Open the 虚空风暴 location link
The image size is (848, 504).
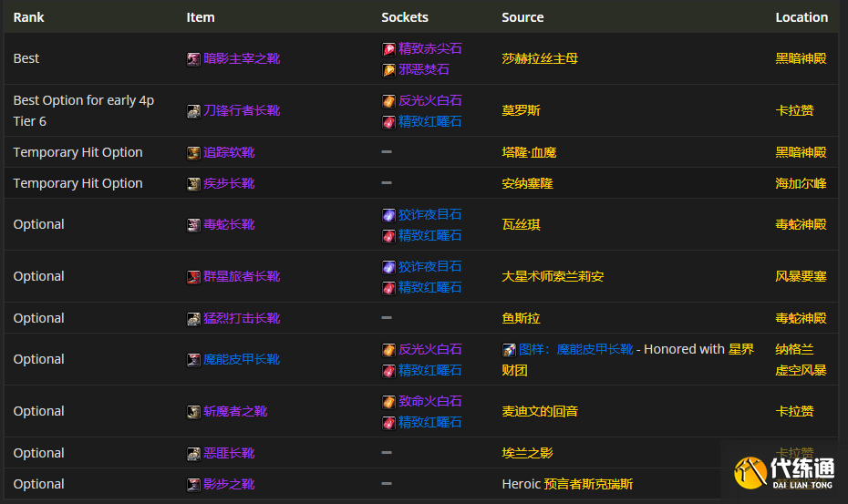(801, 370)
